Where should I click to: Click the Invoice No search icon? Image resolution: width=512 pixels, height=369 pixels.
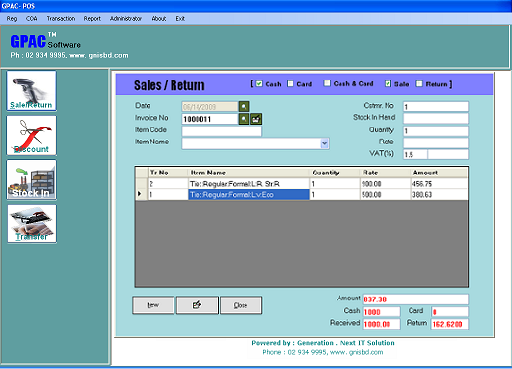click(244, 119)
